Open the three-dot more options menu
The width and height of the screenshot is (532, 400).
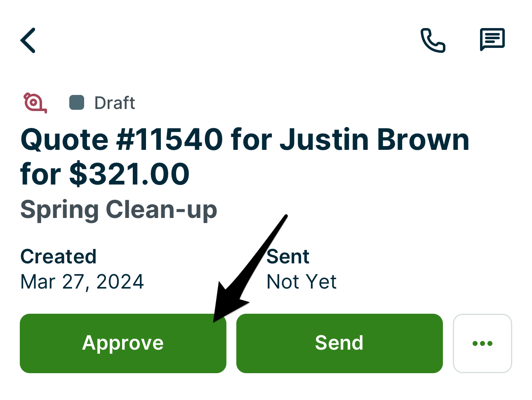click(x=482, y=343)
